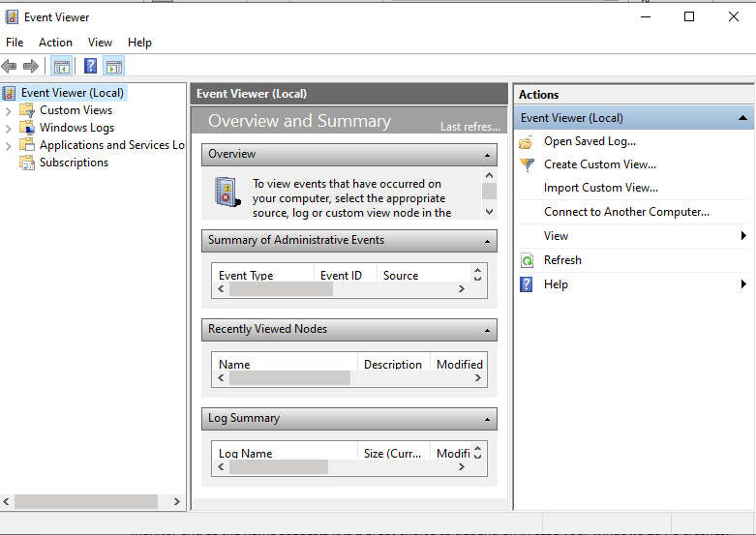Select Subscriptions in the tree
The width and height of the screenshot is (756, 535).
[x=74, y=163]
